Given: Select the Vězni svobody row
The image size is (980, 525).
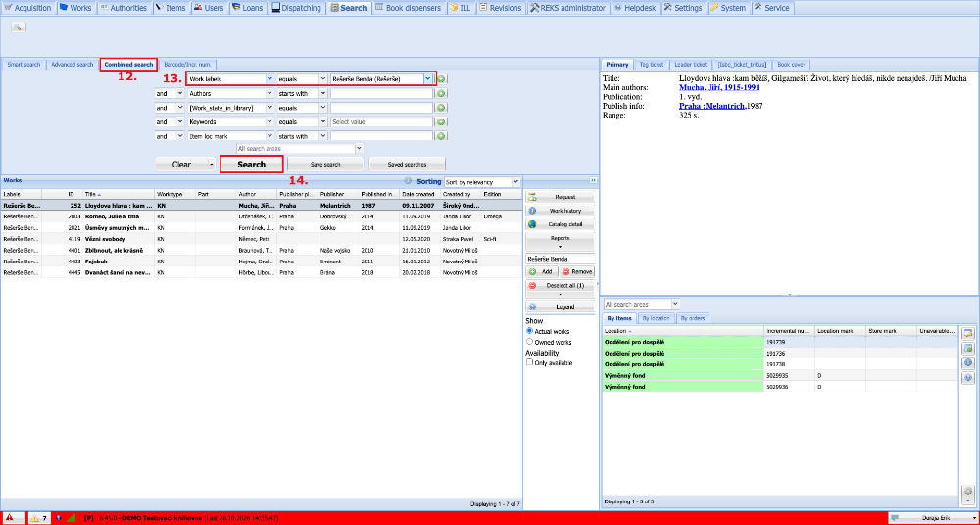Looking at the screenshot, I should 262,239.
